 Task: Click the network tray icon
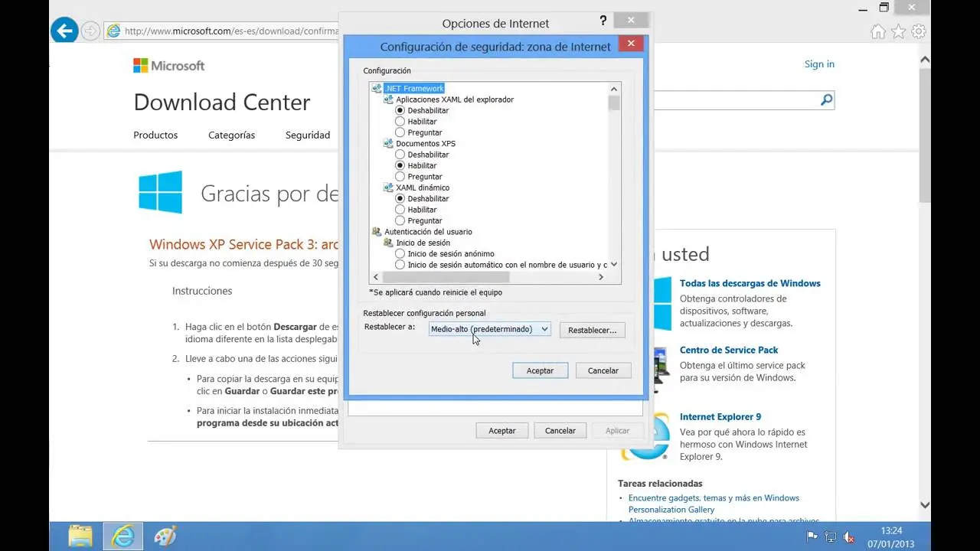pyautogui.click(x=831, y=537)
